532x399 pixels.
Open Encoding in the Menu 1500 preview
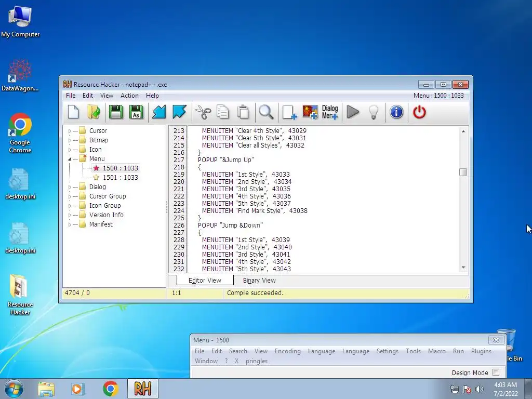(x=288, y=351)
